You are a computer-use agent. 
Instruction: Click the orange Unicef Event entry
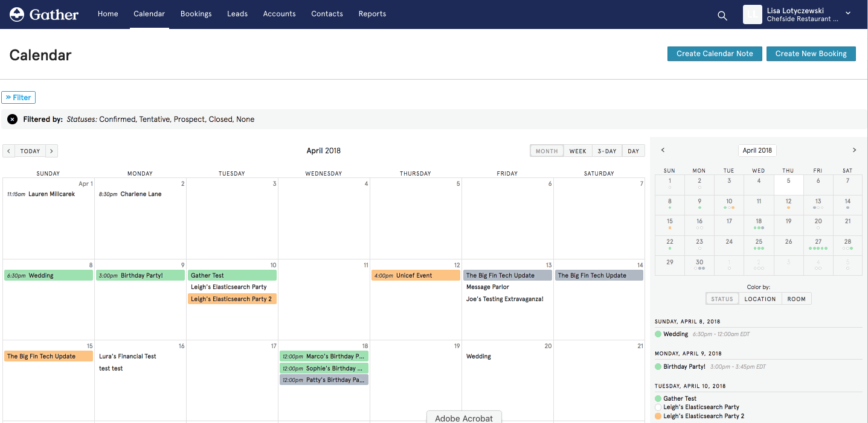tap(416, 275)
